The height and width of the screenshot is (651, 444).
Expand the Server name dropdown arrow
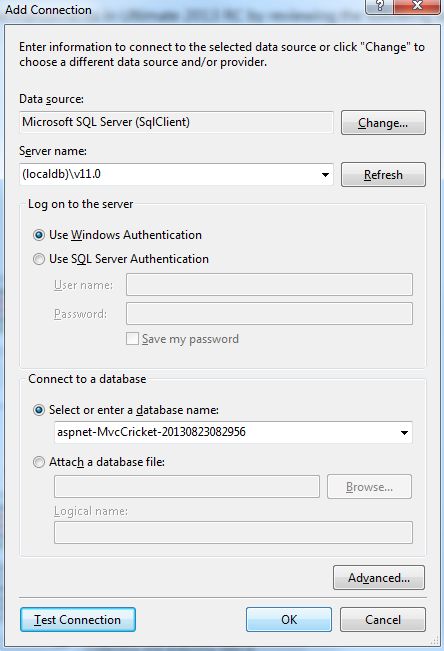point(325,175)
